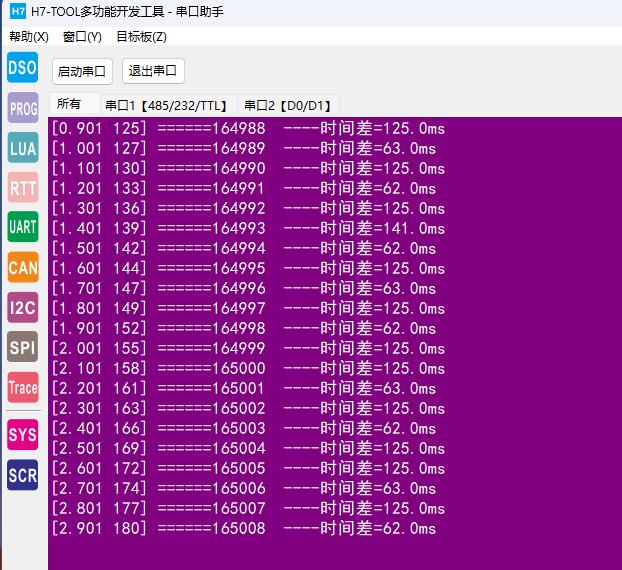This screenshot has height=570, width=622.
Task: Click timestamp [1.401 139]
Action: (x=99, y=228)
